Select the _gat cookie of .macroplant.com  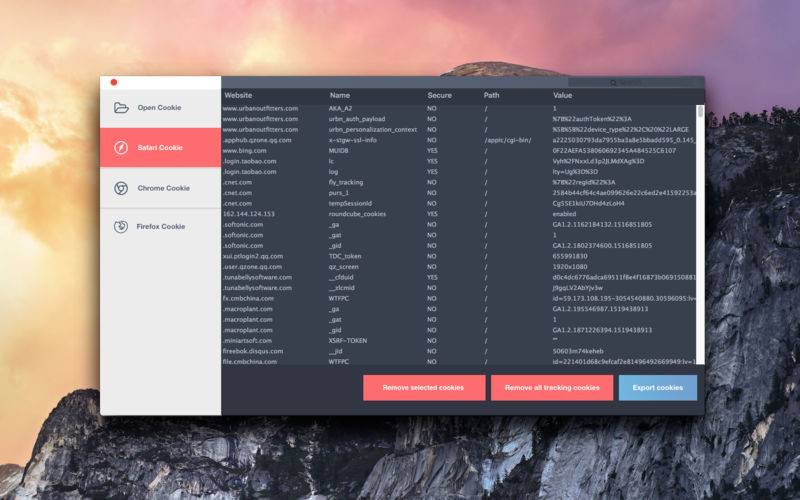point(335,320)
